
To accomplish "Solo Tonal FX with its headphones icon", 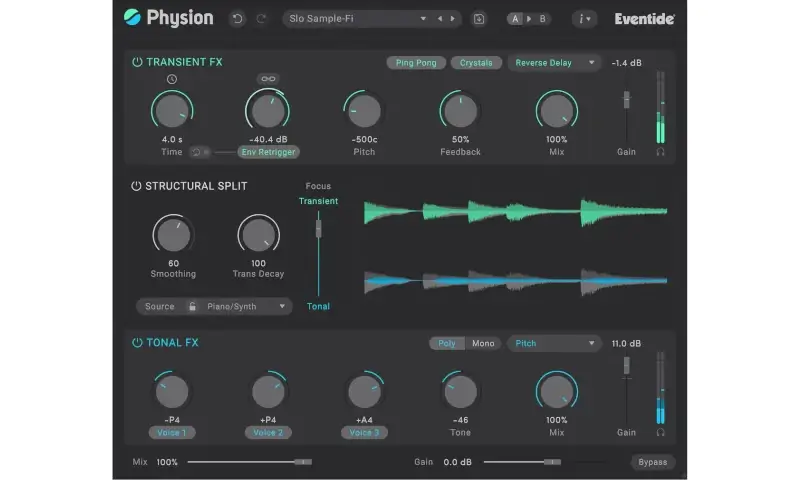I will coord(660,432).
